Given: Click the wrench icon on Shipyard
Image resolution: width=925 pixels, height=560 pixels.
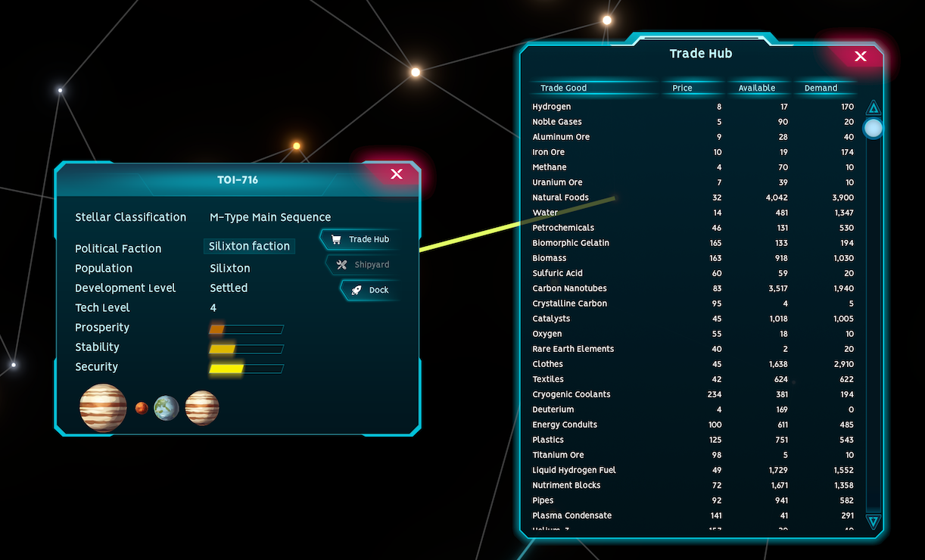Looking at the screenshot, I should [x=341, y=265].
